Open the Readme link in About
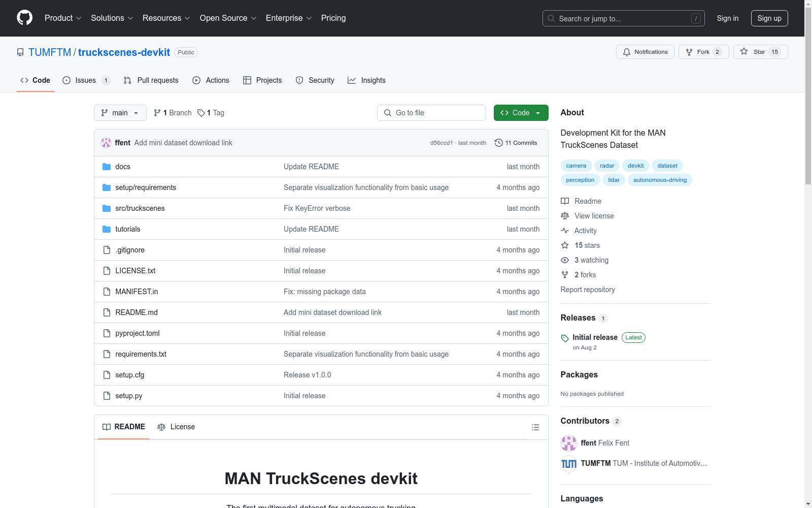Screen dimensions: 812x508 point(582,201)
